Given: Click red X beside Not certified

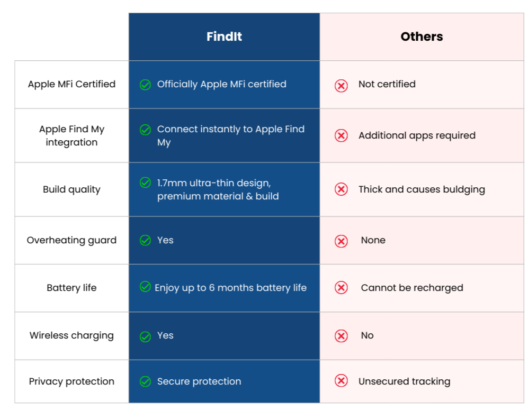Looking at the screenshot, I should 341,86.
